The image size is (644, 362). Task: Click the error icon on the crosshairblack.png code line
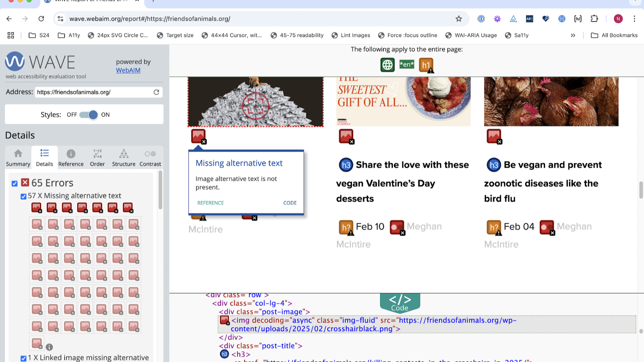tap(224, 321)
